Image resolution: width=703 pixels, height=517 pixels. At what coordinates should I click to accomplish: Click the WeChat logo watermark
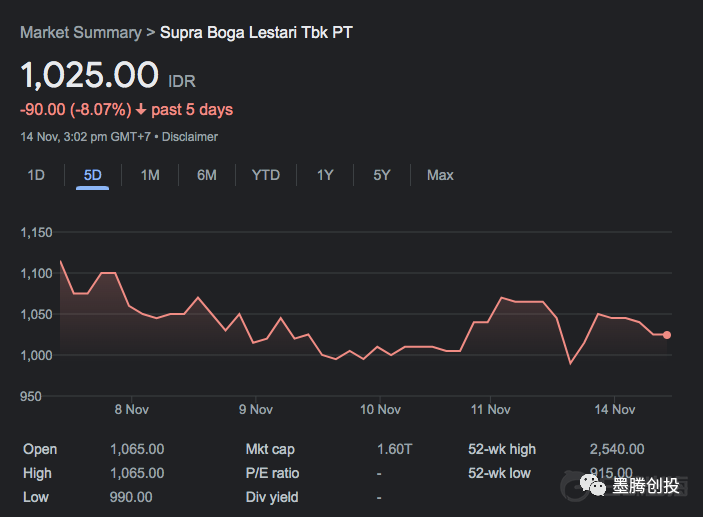click(x=594, y=487)
